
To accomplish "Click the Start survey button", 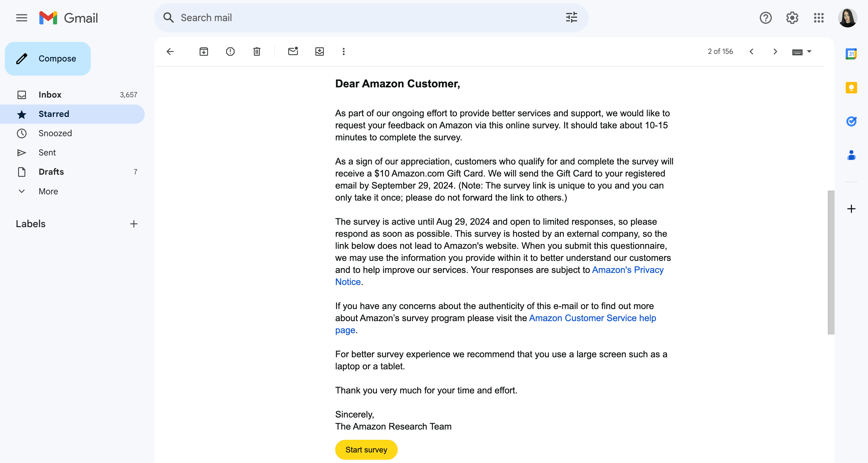I will point(366,450).
